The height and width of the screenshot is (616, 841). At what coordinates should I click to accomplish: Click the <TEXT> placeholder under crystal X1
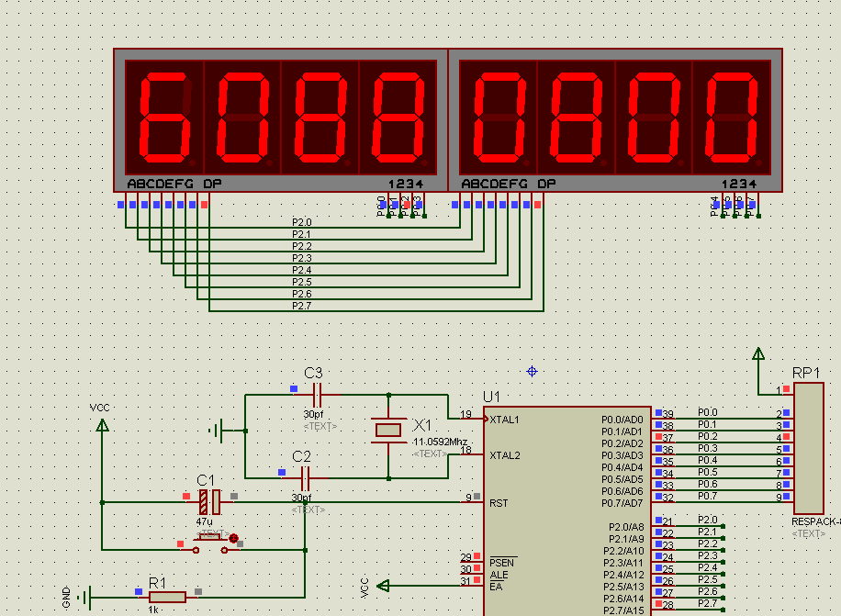pyautogui.click(x=430, y=454)
